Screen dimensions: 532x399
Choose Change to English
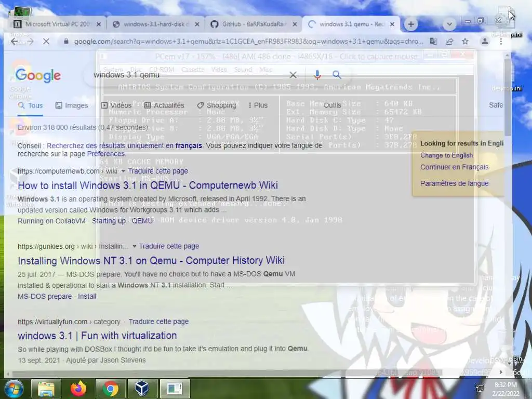446,155
